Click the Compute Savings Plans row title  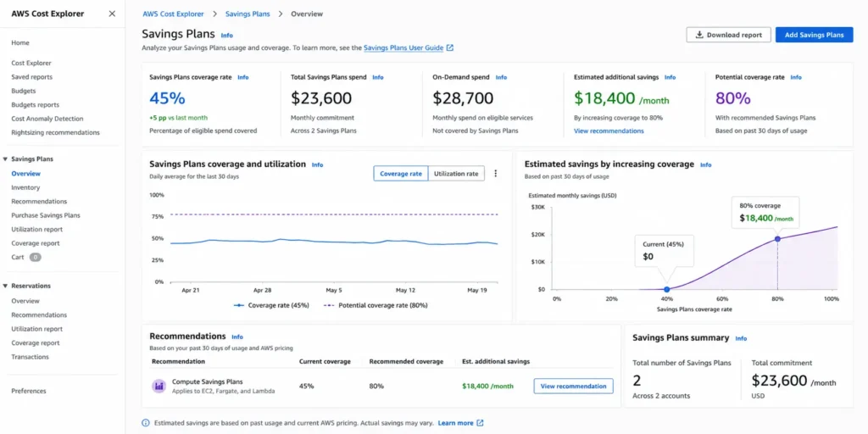[x=207, y=381]
